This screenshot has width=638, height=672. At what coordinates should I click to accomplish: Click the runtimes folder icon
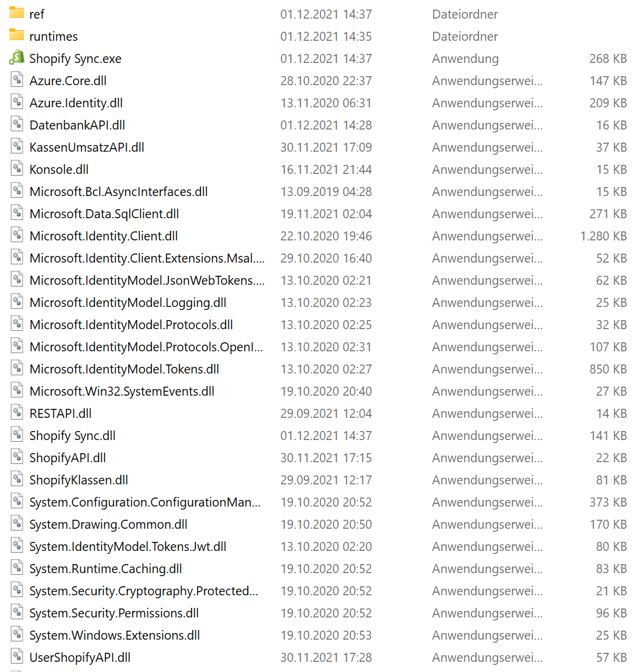pos(17,35)
